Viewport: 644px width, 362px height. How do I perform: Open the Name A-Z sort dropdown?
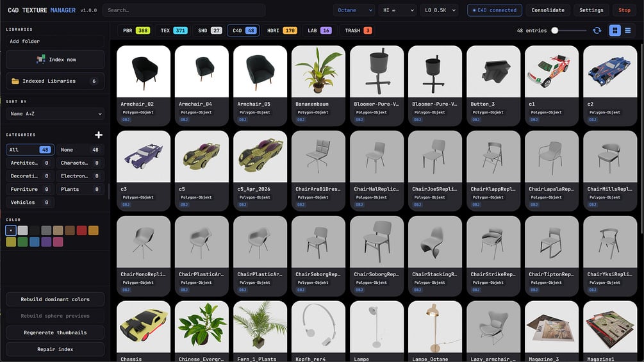pyautogui.click(x=55, y=113)
